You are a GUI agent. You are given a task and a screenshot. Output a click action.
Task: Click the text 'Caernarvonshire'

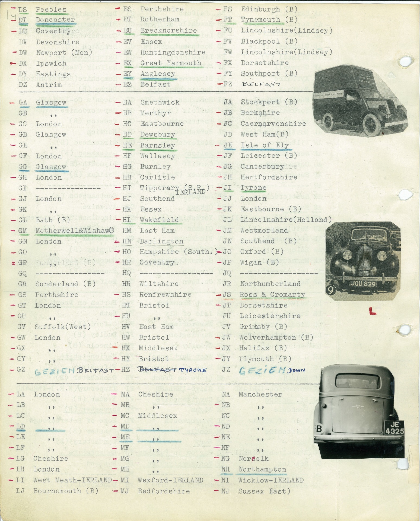click(x=273, y=124)
